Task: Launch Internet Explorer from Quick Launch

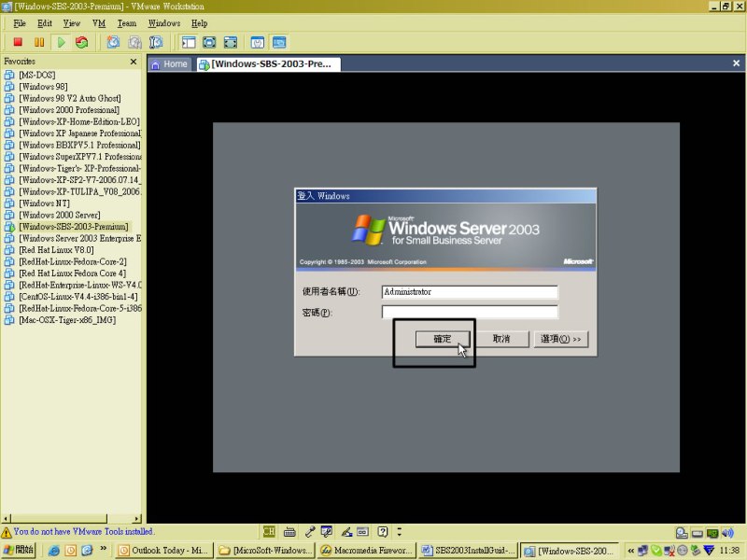Action: point(54,551)
